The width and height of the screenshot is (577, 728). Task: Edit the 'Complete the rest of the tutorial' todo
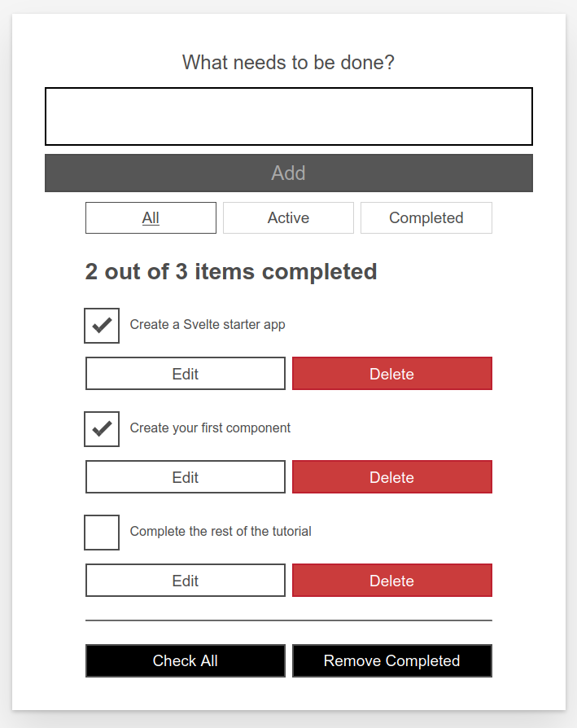[185, 580]
